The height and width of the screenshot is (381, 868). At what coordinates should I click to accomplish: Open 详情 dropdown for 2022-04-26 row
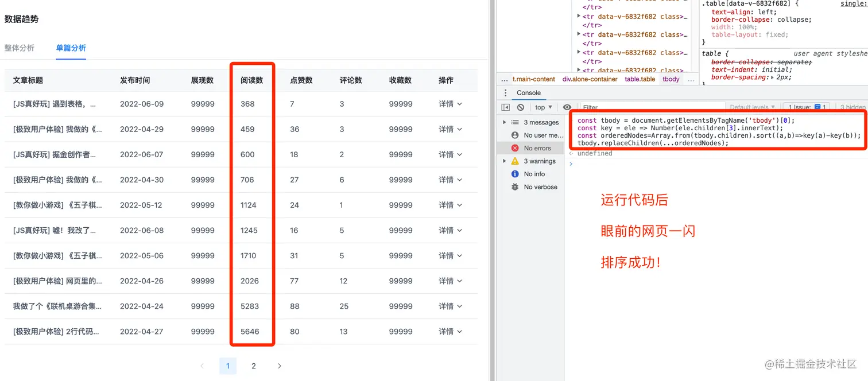tap(451, 281)
